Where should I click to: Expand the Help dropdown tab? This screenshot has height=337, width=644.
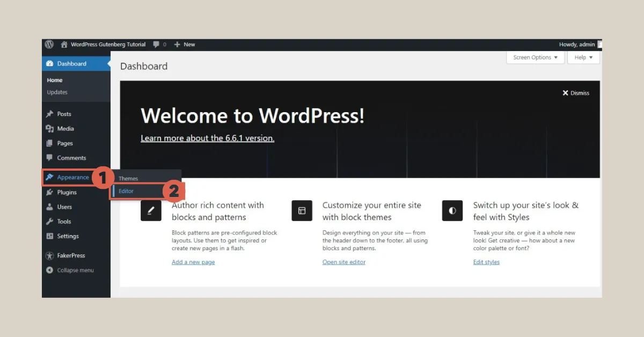coord(583,57)
